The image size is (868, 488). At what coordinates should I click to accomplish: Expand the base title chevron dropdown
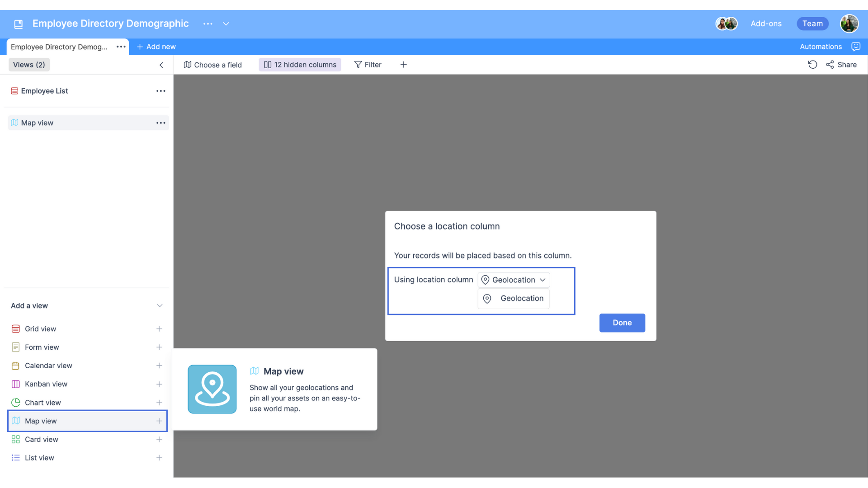(x=226, y=24)
